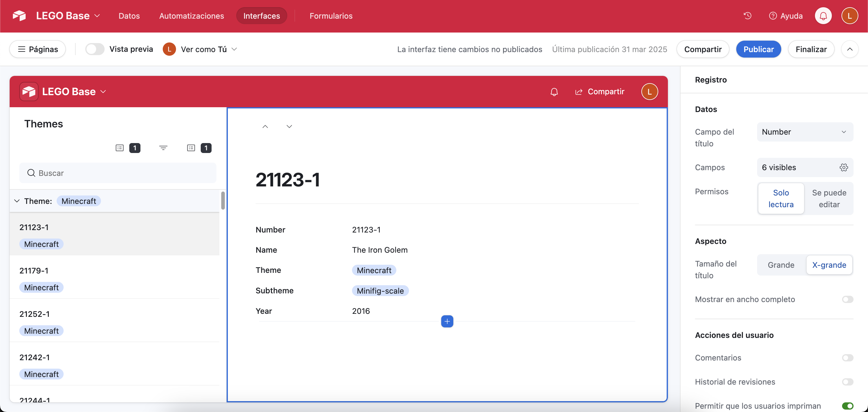Viewport: 868px width, 412px height.
Task: Collapse the Theme: Minecraft group
Action: coord(17,201)
